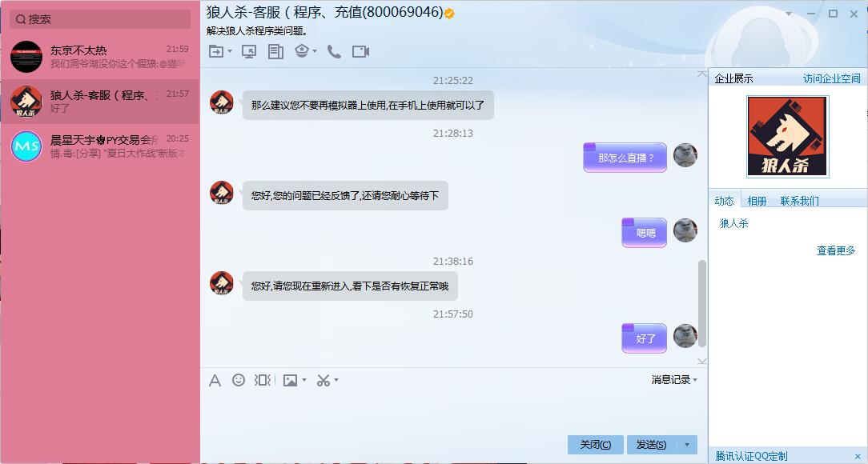The width and height of the screenshot is (868, 464).
Task: Expand the screenshot scissors dropdown arrow
Action: [x=336, y=381]
